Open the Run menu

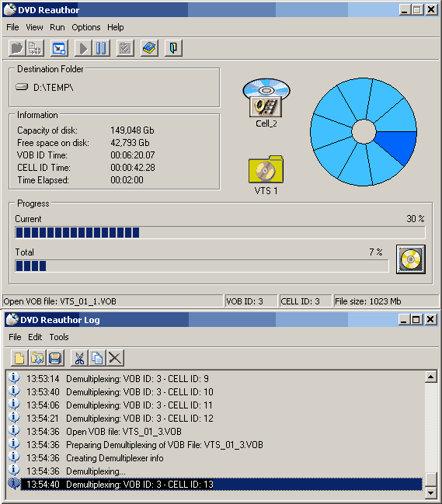[x=57, y=27]
